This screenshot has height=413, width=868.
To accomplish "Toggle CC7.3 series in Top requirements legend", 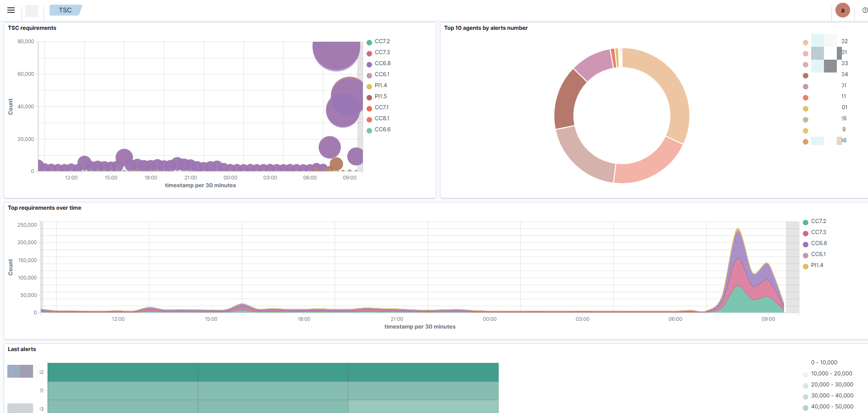I will 818,232.
